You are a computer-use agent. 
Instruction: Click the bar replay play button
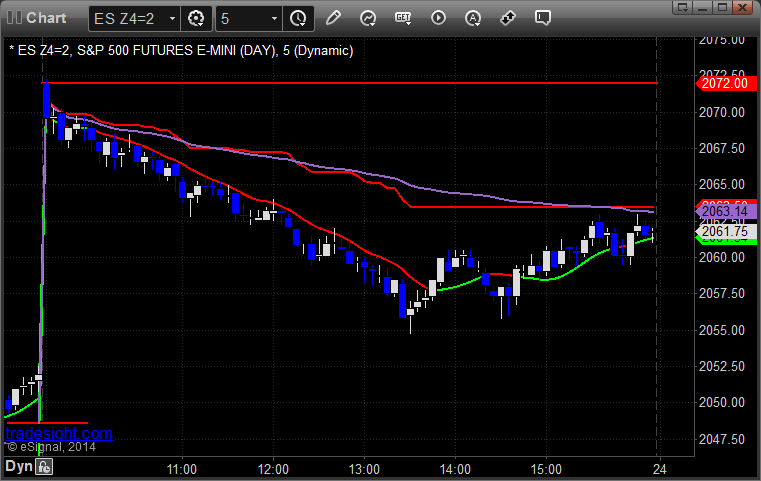pos(438,18)
